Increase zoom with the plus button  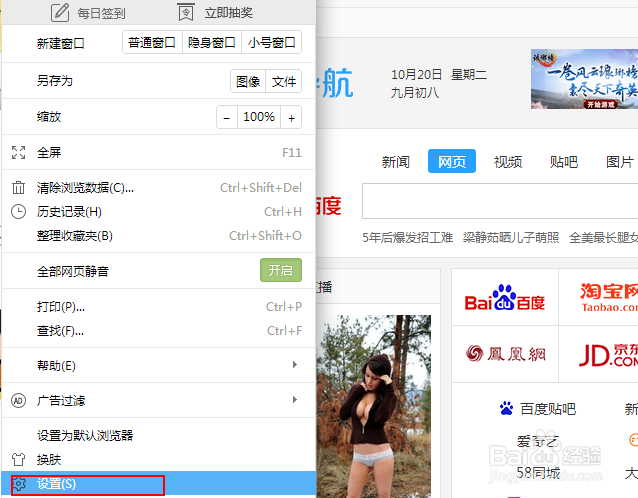291,117
